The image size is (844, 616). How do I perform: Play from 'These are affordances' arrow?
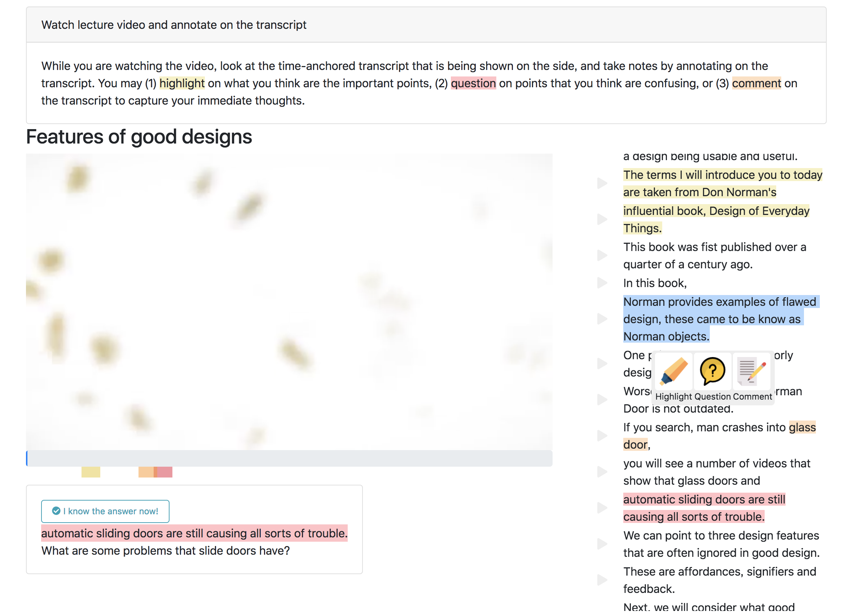(x=602, y=580)
